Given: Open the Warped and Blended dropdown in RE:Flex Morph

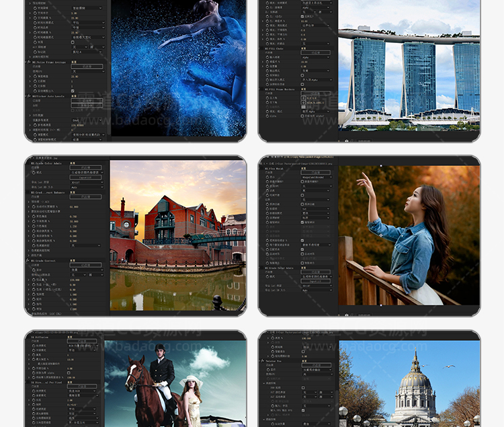Looking at the screenshot, I should [x=317, y=177].
